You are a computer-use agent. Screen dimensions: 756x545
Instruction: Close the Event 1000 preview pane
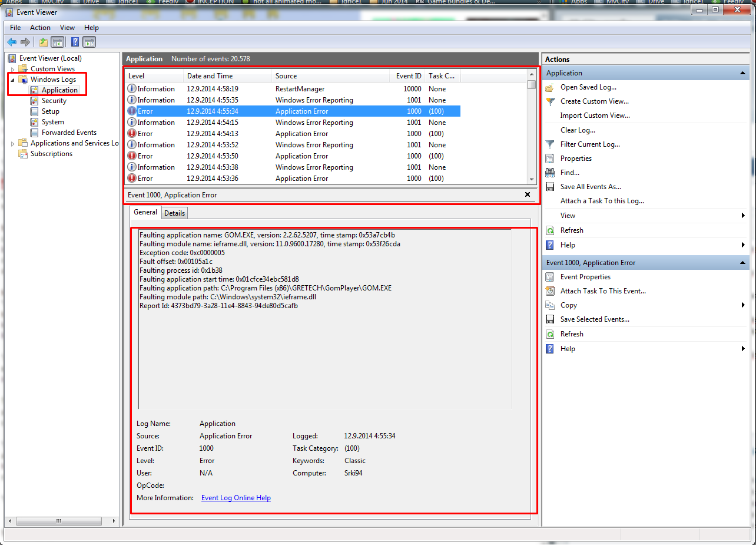coord(528,194)
